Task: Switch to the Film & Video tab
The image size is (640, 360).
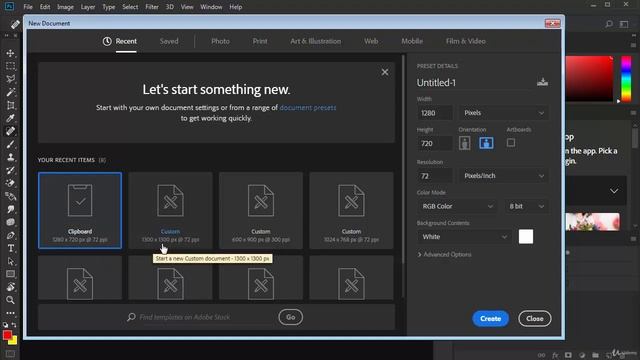Action: click(x=466, y=41)
